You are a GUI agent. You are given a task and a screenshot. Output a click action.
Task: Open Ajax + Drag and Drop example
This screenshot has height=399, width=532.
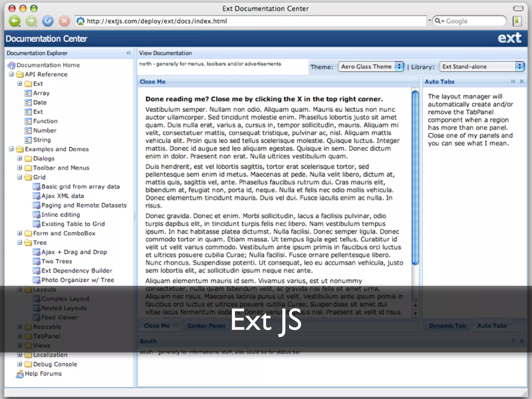click(74, 252)
